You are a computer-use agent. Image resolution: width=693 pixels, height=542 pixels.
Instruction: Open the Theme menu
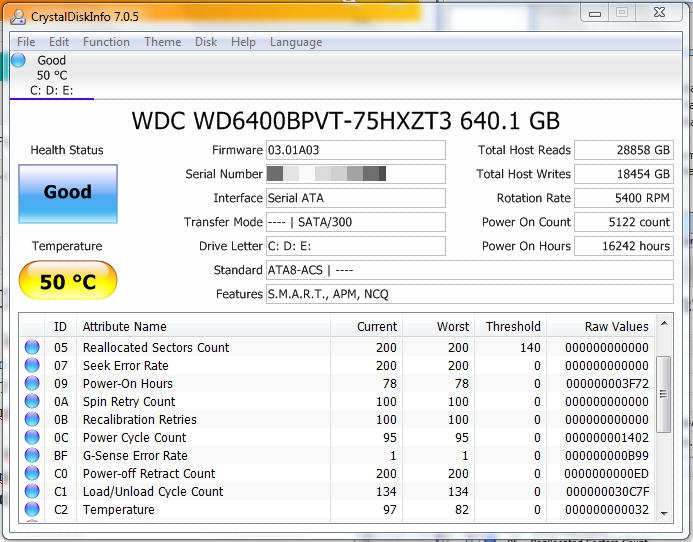163,42
